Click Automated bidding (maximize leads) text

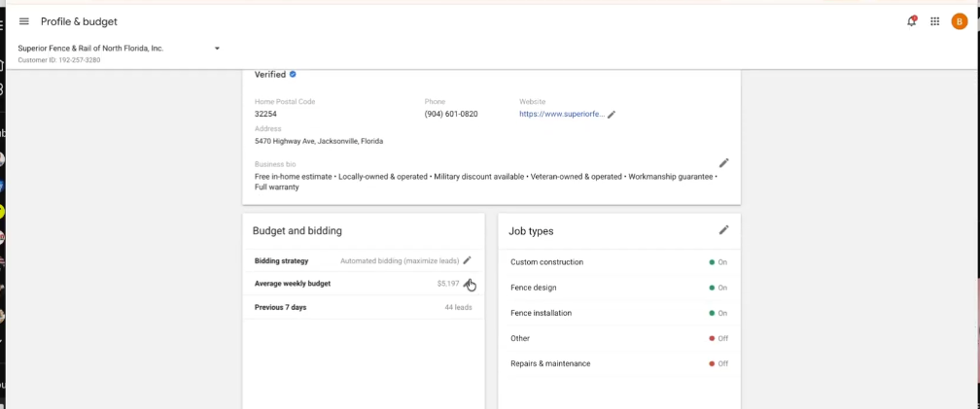point(400,261)
